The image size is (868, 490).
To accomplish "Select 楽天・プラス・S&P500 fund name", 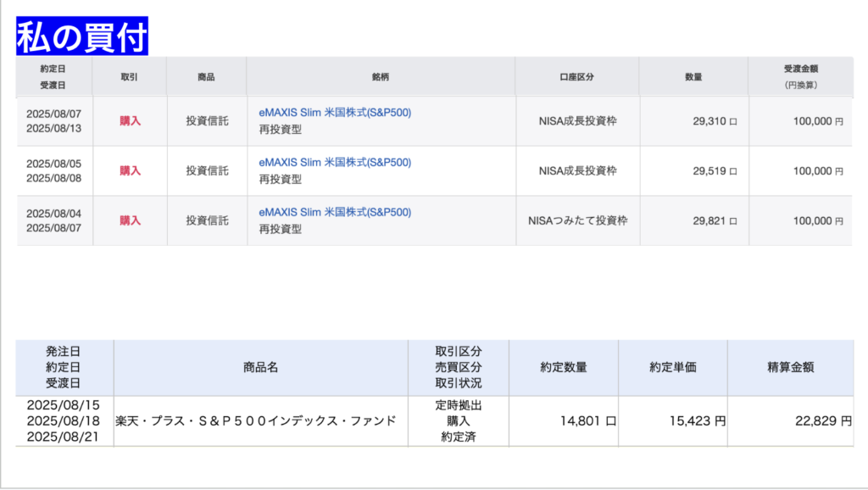I will point(256,421).
